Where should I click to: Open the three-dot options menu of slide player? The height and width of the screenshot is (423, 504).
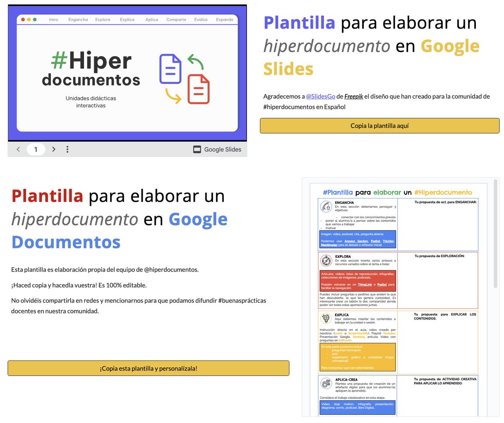pos(68,149)
